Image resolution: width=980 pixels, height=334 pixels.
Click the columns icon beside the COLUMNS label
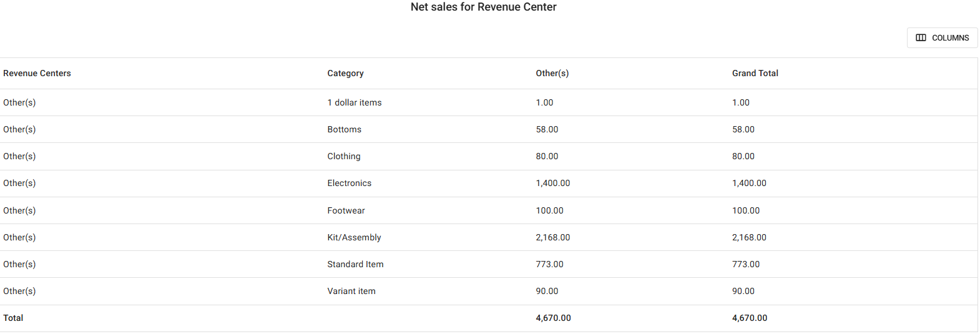tap(921, 38)
